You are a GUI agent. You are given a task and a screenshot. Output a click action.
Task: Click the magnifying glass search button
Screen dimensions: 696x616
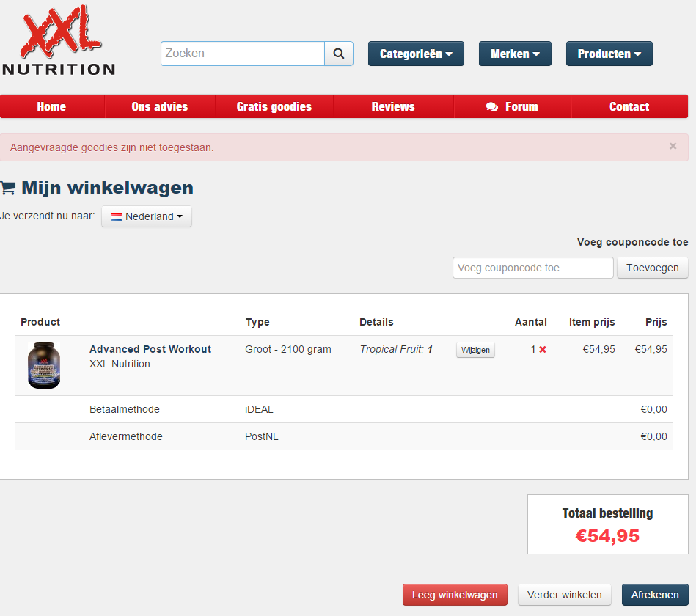[x=339, y=54]
